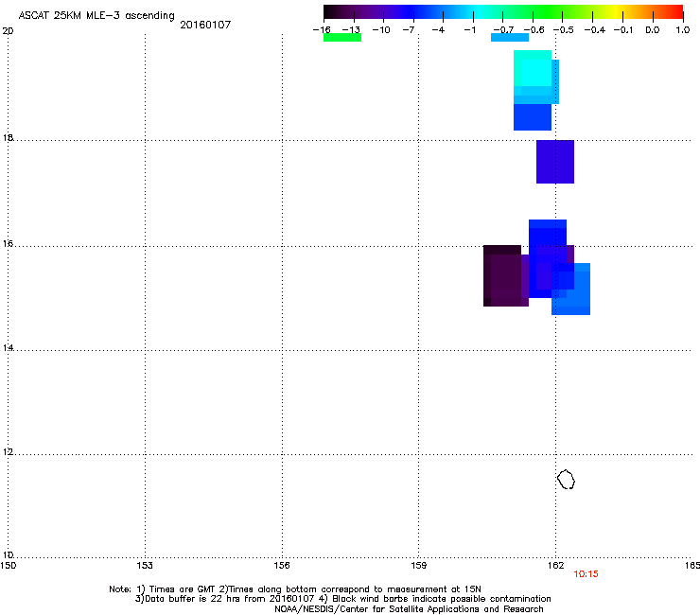Click the 20160107 date label

click(205, 25)
